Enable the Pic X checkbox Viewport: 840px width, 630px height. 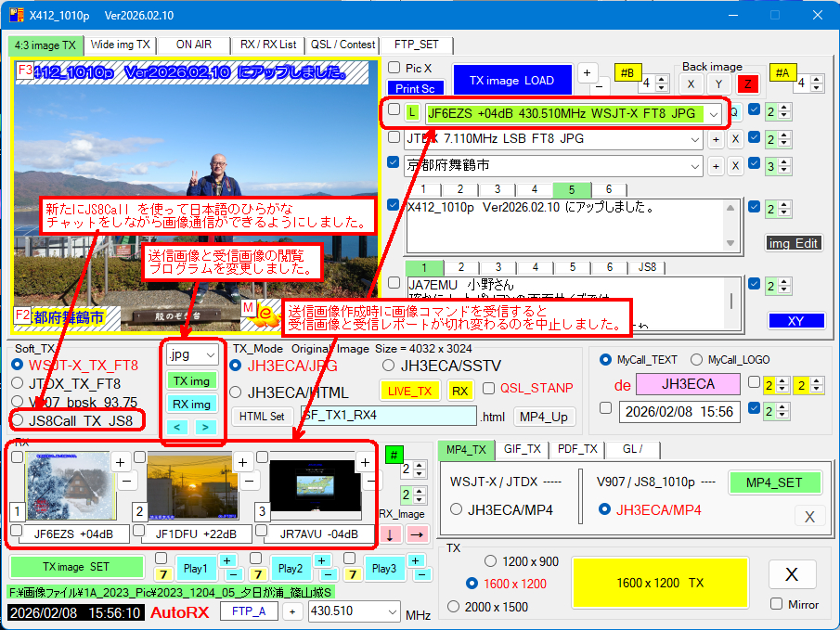394,68
